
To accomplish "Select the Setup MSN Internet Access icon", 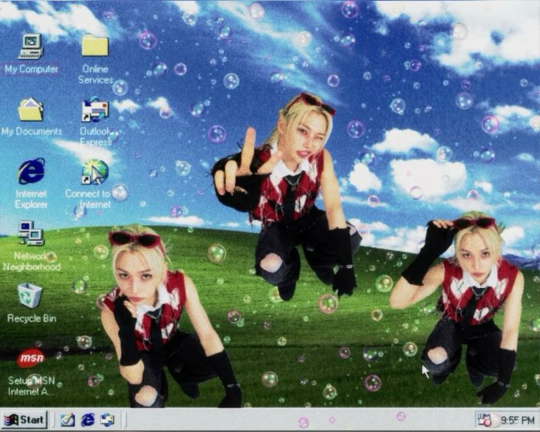I will click(31, 358).
